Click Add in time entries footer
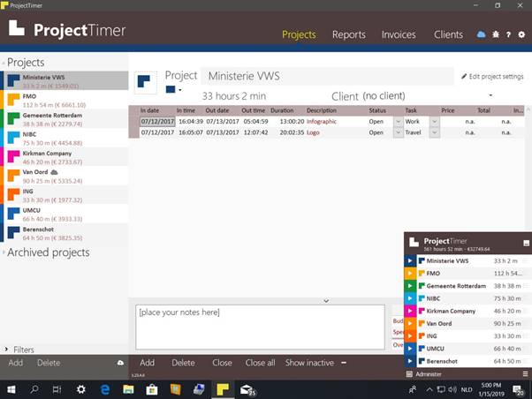532x399 pixels. [148, 363]
